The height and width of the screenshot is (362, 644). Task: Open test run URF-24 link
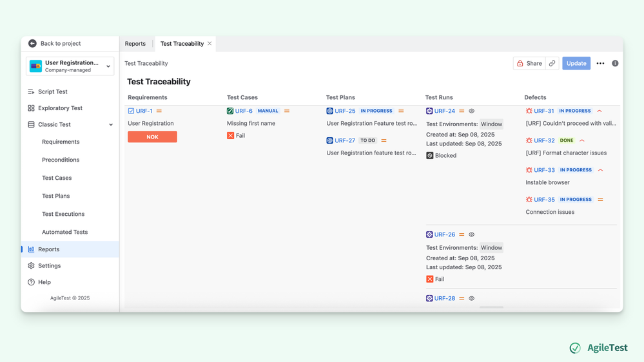(x=445, y=111)
